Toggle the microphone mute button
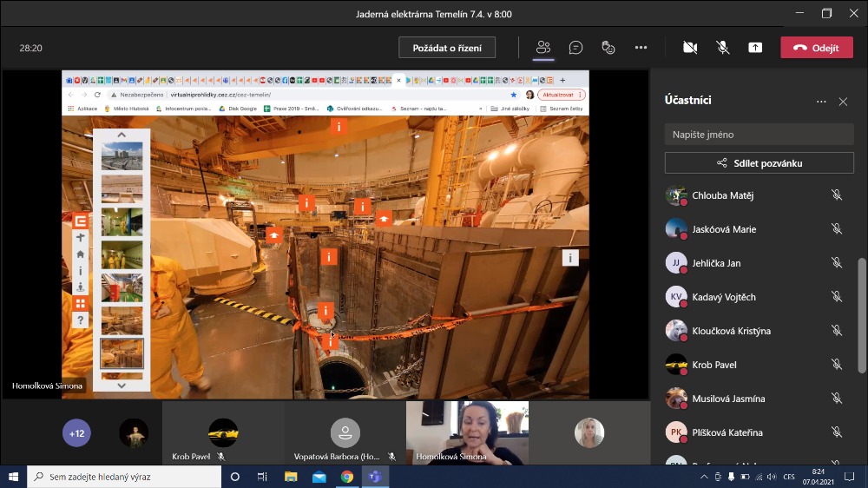Screen dimensions: 868x488 point(723,48)
